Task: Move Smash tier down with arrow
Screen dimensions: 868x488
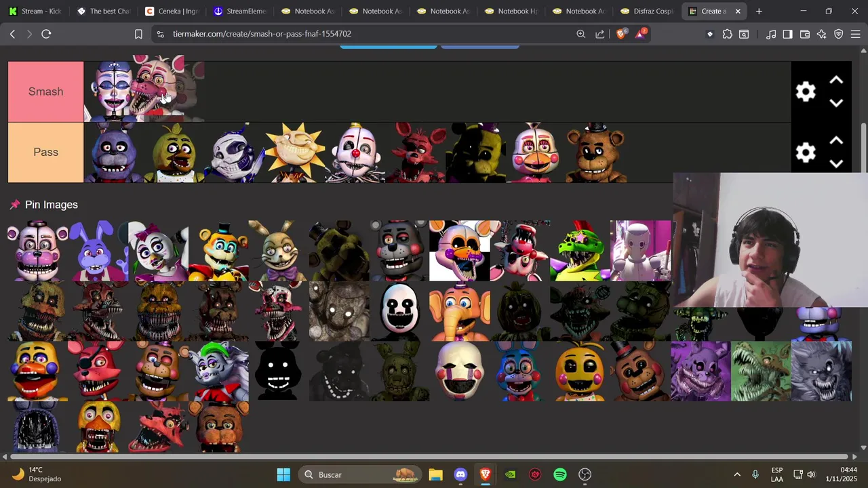Action: pyautogui.click(x=836, y=103)
